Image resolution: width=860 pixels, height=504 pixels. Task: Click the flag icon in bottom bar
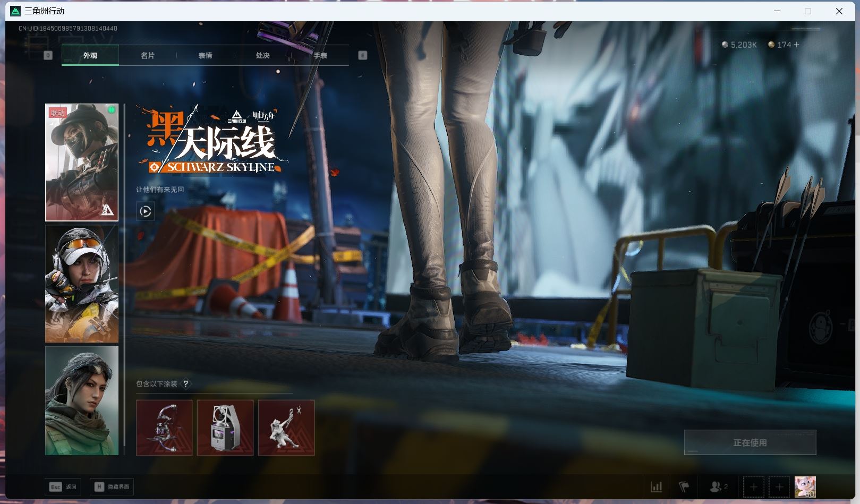click(684, 486)
